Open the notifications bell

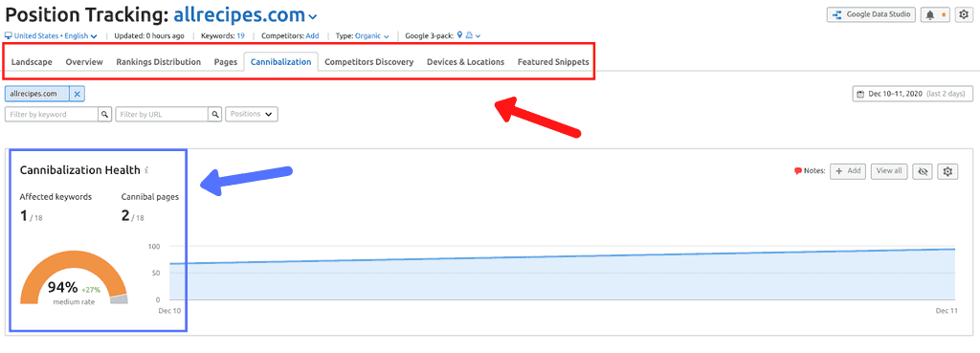coord(935,14)
